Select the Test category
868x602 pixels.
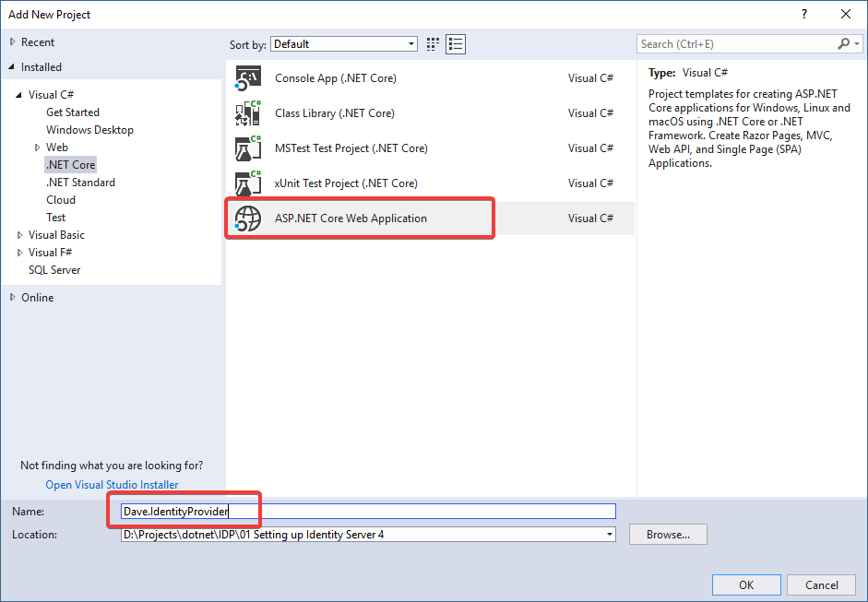pos(56,218)
